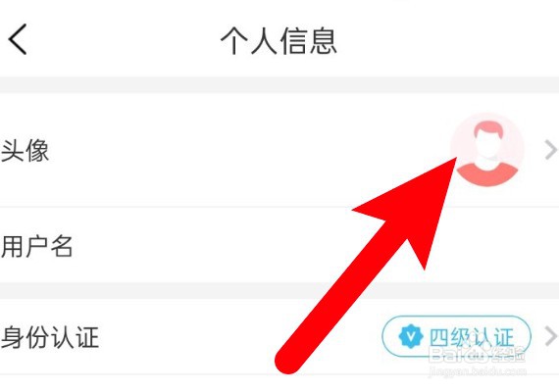Click the Baidu 经验 watermark logo
Screen dimensions: 559x392
pos(477,354)
